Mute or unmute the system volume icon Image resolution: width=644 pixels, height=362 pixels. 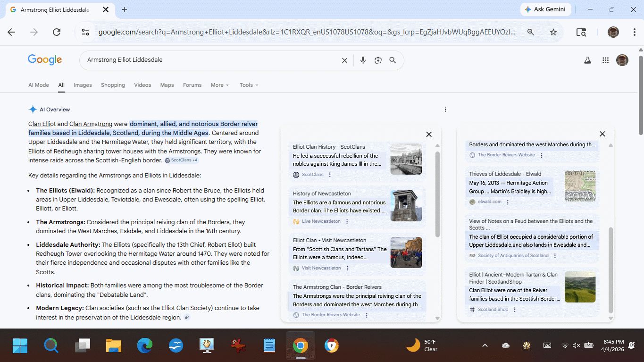coord(576,345)
